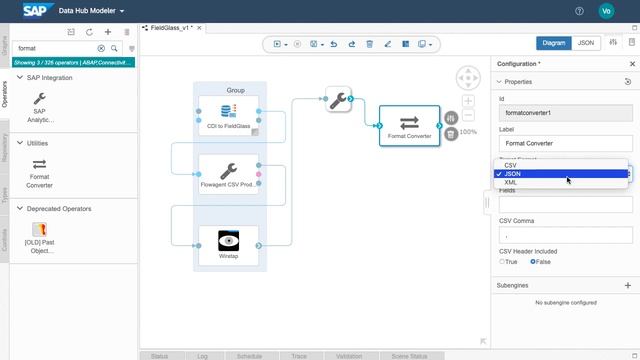Click the duplicate windows icon in the toolbar
Viewport: 640px width, 360px height.
pos(422,44)
